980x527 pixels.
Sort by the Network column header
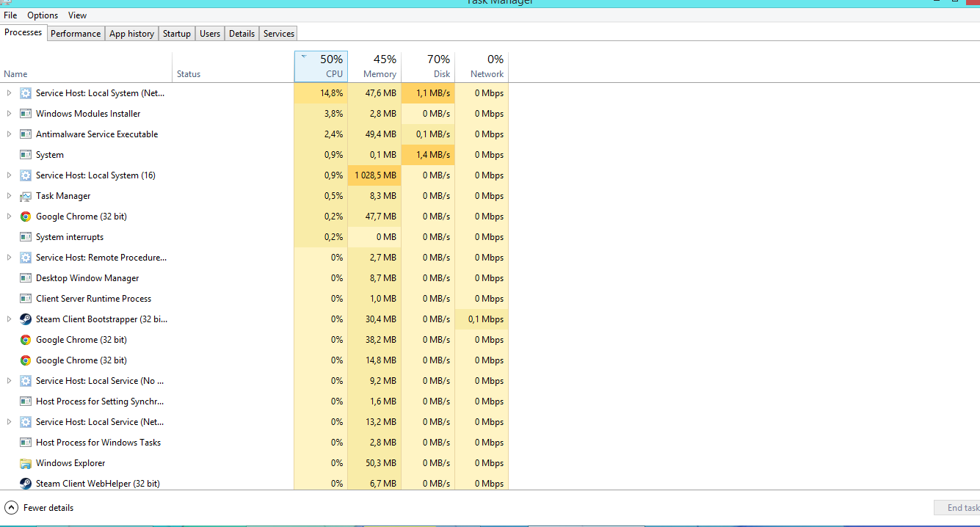pyautogui.click(x=482, y=67)
